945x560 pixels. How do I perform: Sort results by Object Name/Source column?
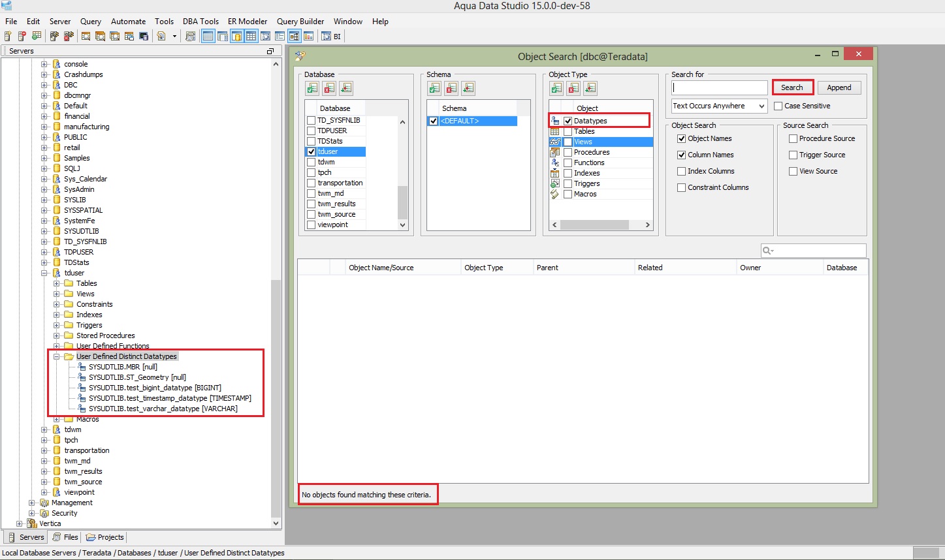pyautogui.click(x=403, y=268)
